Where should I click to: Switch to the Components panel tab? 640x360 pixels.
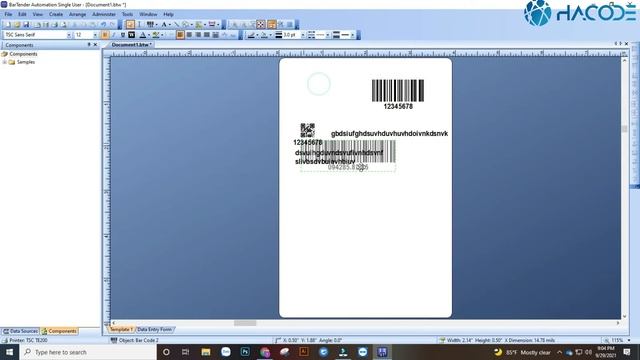pos(60,331)
